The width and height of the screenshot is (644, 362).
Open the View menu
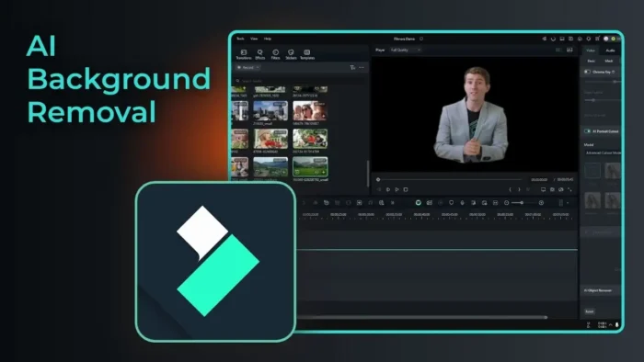point(254,39)
